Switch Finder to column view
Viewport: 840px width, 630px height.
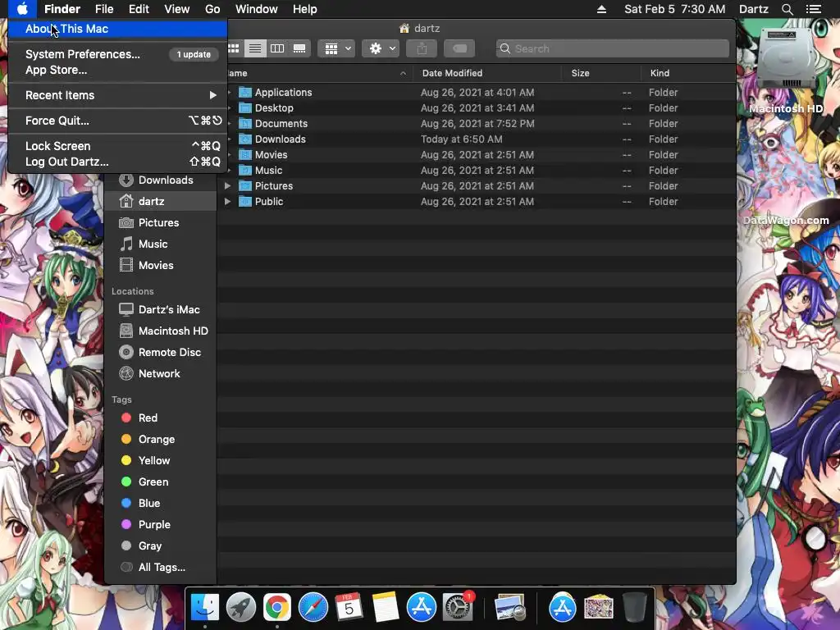pos(277,48)
